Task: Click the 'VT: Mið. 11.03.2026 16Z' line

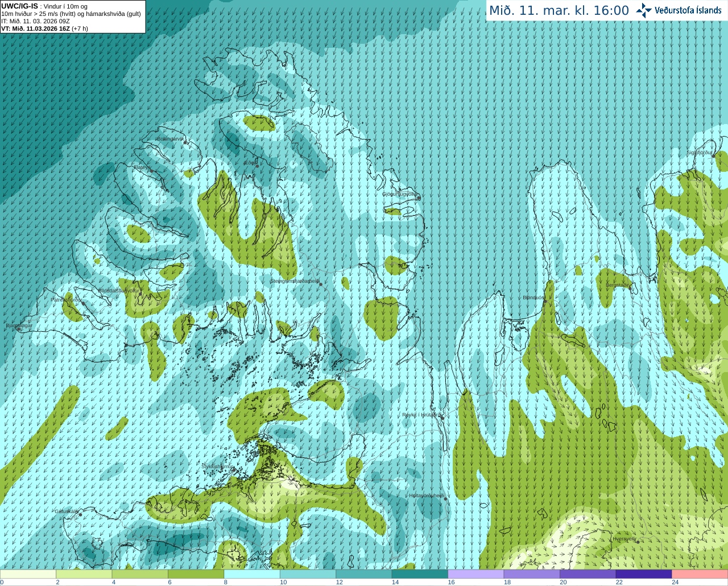Action: [x=36, y=28]
